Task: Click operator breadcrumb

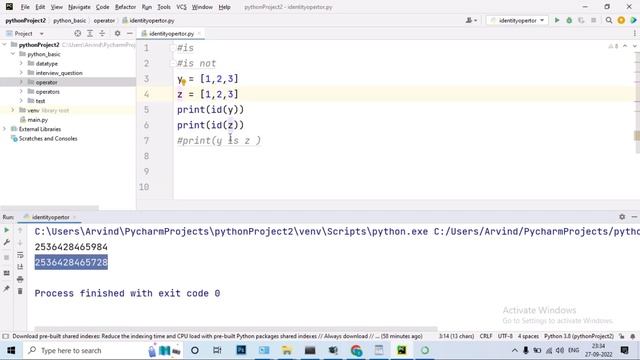Action: pyautogui.click(x=104, y=20)
